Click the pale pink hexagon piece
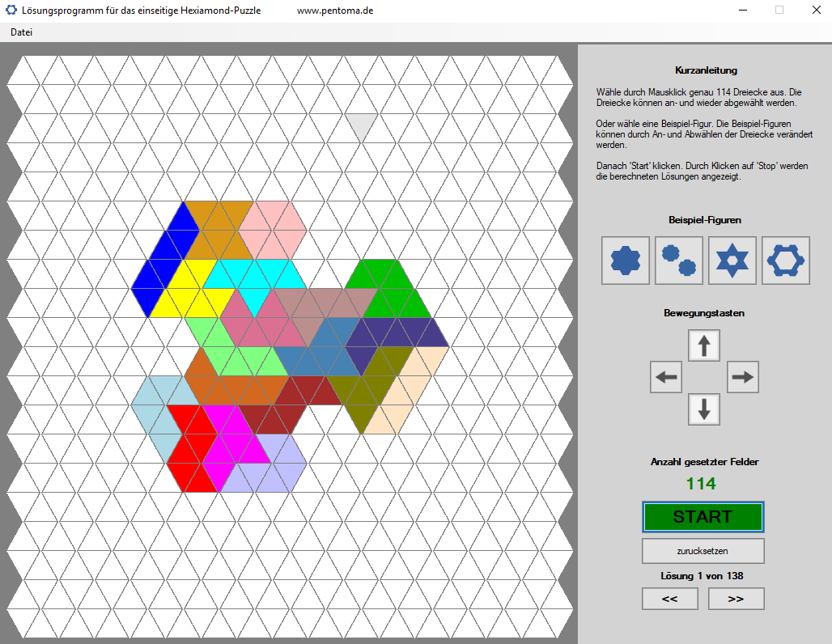The height and width of the screenshot is (644, 832). pos(272,231)
